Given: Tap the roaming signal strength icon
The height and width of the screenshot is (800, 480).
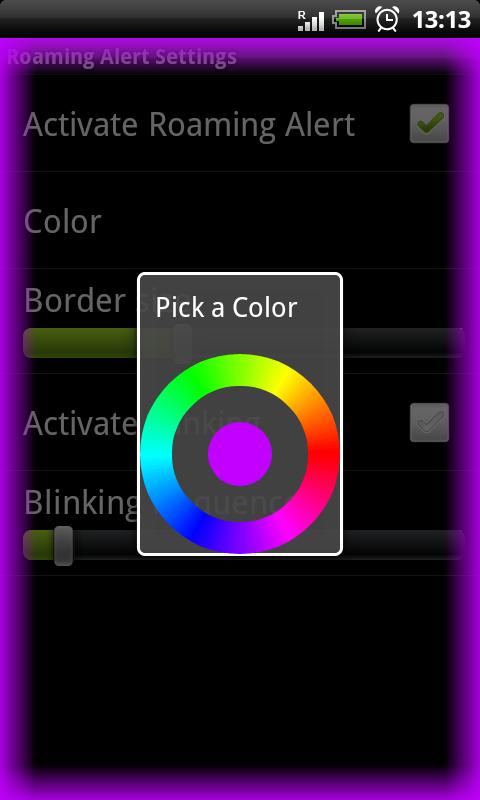Looking at the screenshot, I should [x=311, y=20].
